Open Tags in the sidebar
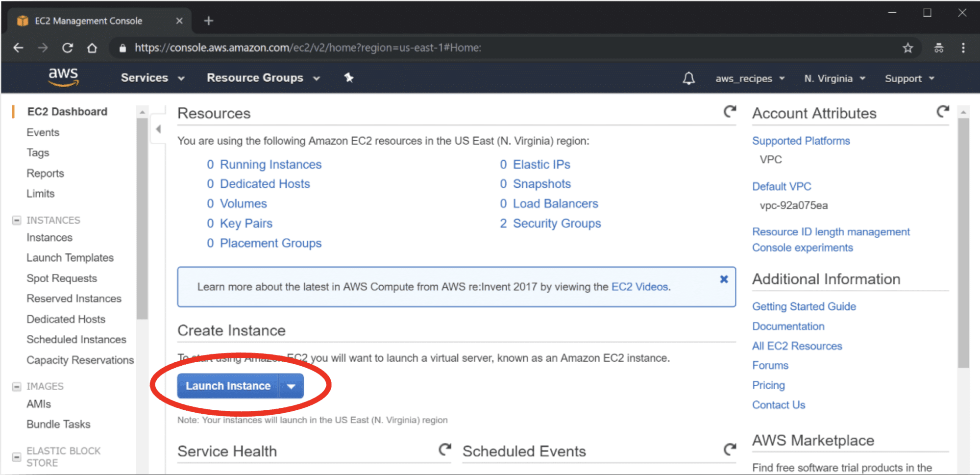Screen dimensions: 980x475 (x=38, y=152)
